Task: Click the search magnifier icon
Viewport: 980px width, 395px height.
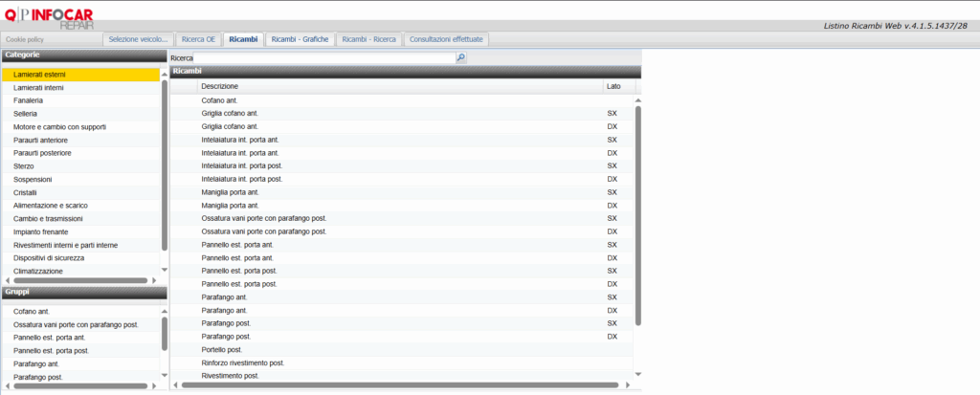Action: pos(460,57)
